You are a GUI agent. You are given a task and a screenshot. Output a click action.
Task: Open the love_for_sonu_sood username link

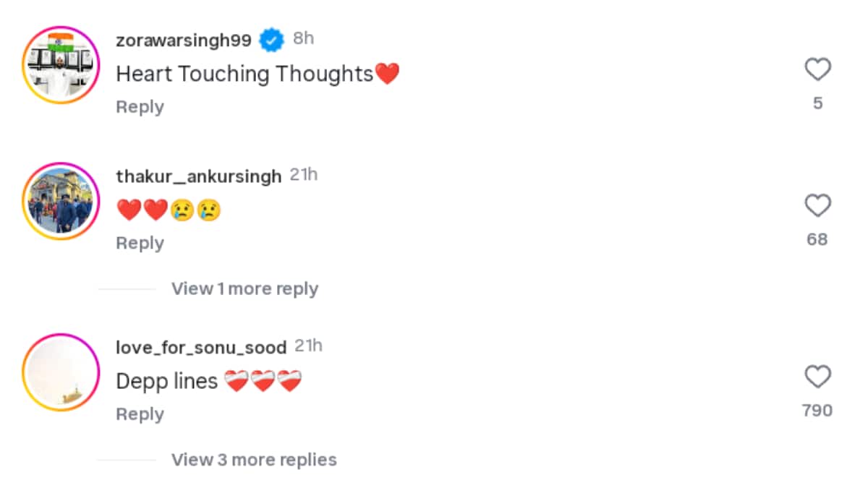201,348
